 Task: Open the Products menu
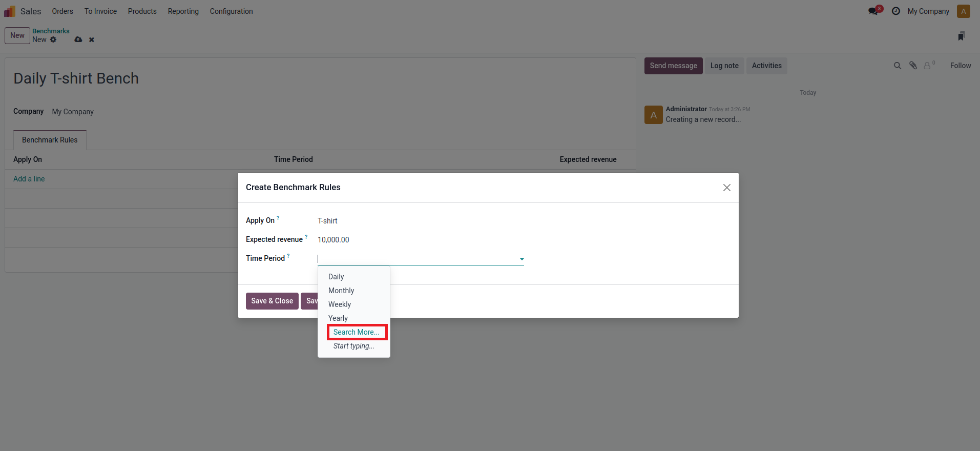coord(142,11)
